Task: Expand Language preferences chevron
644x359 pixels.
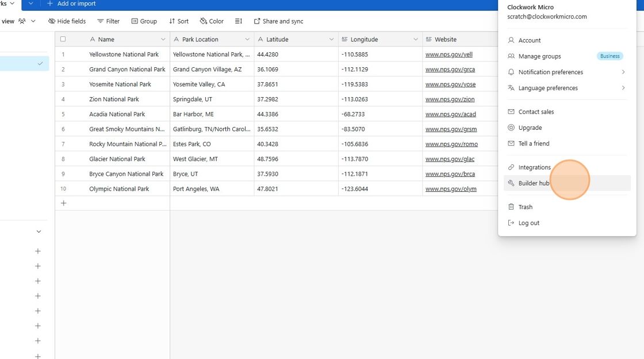Action: (623, 88)
